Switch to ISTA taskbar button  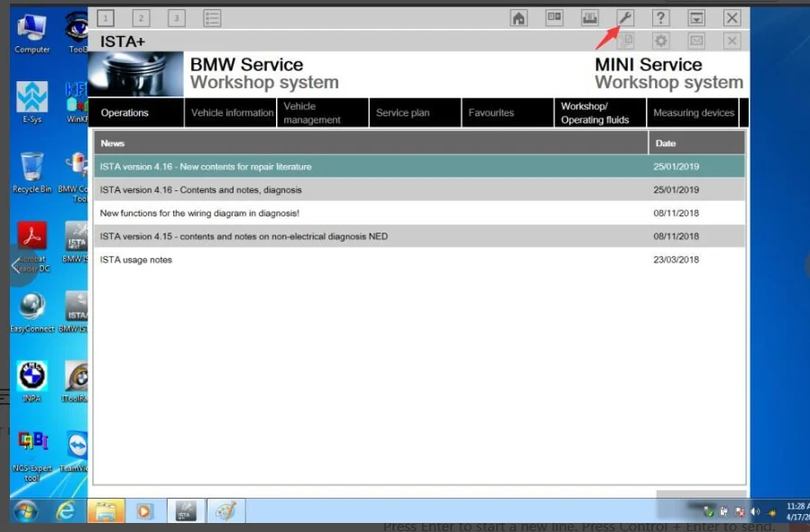click(186, 511)
